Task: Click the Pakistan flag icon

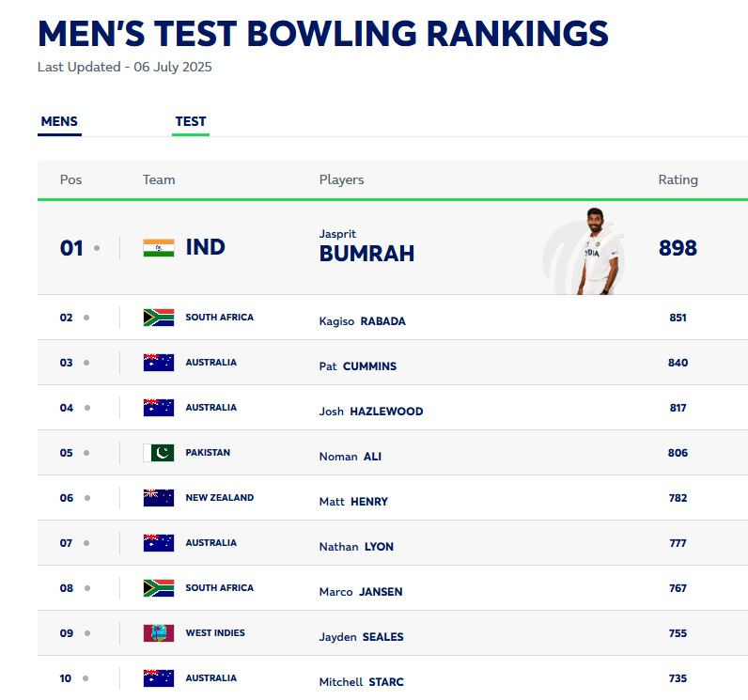Action: coord(159,453)
